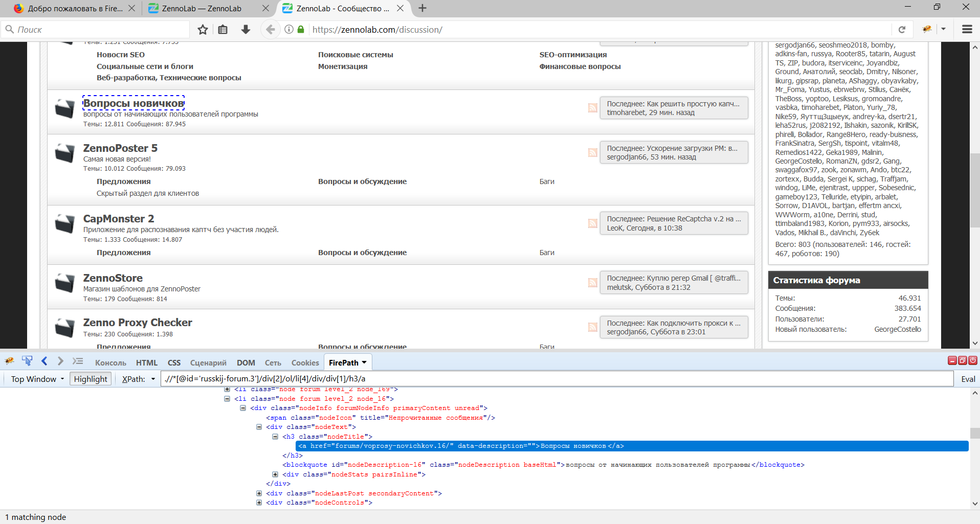Activate the Firebug element inspector pointer icon

[x=27, y=361]
